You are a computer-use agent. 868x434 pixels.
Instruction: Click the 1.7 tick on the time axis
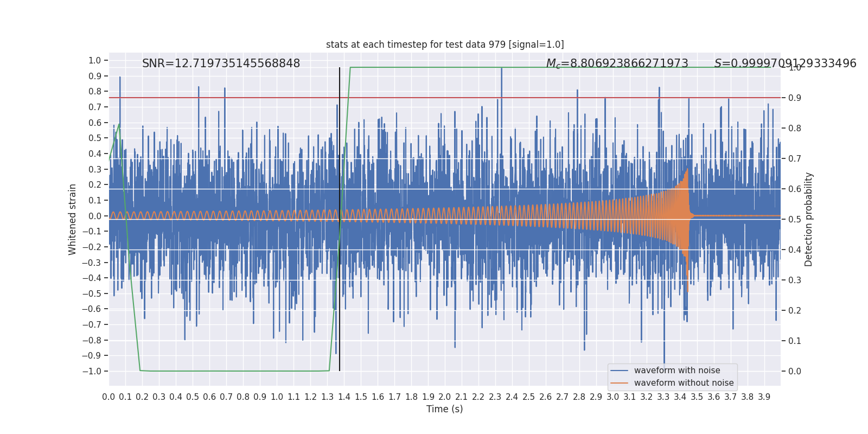pyautogui.click(x=394, y=397)
